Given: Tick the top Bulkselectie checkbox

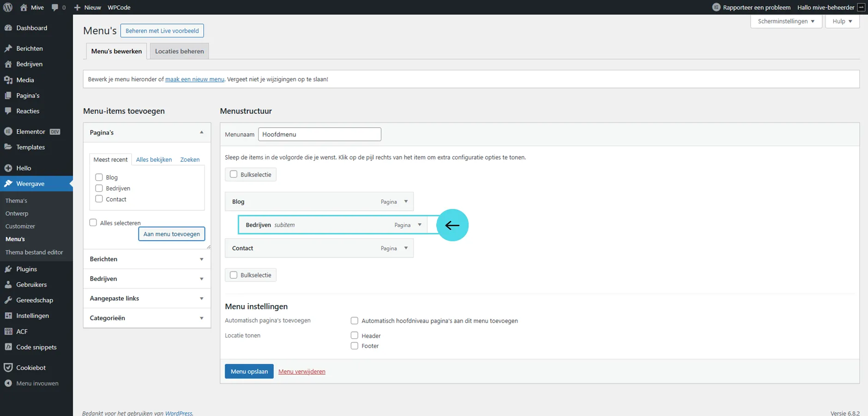Looking at the screenshot, I should [x=234, y=174].
